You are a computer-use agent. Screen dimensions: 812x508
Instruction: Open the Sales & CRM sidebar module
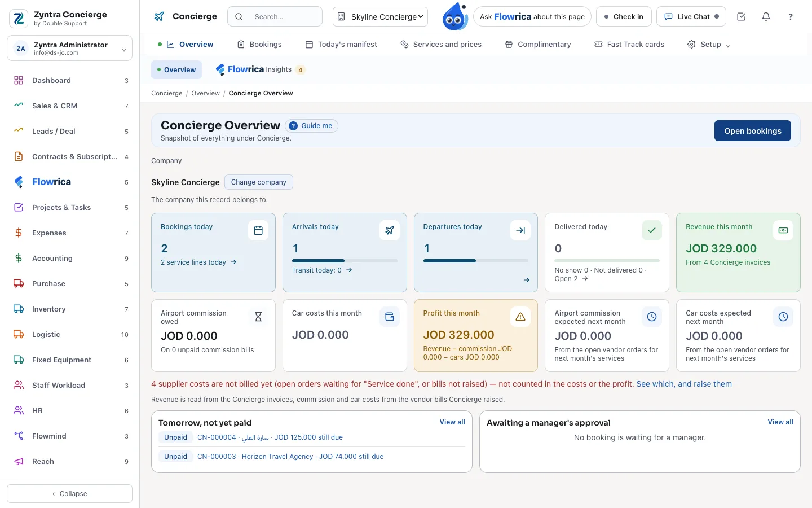tap(69, 106)
